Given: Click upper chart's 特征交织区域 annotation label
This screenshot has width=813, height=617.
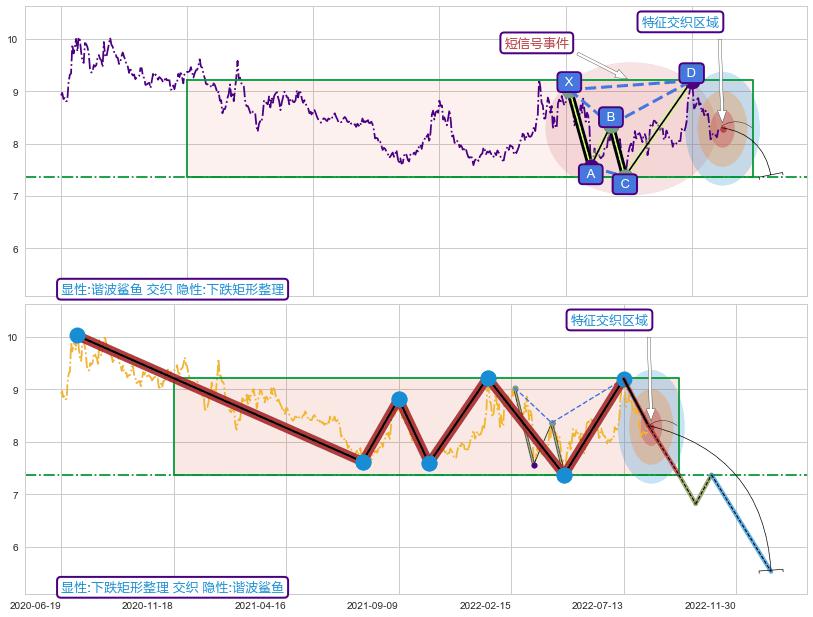Looking at the screenshot, I should [x=680, y=22].
